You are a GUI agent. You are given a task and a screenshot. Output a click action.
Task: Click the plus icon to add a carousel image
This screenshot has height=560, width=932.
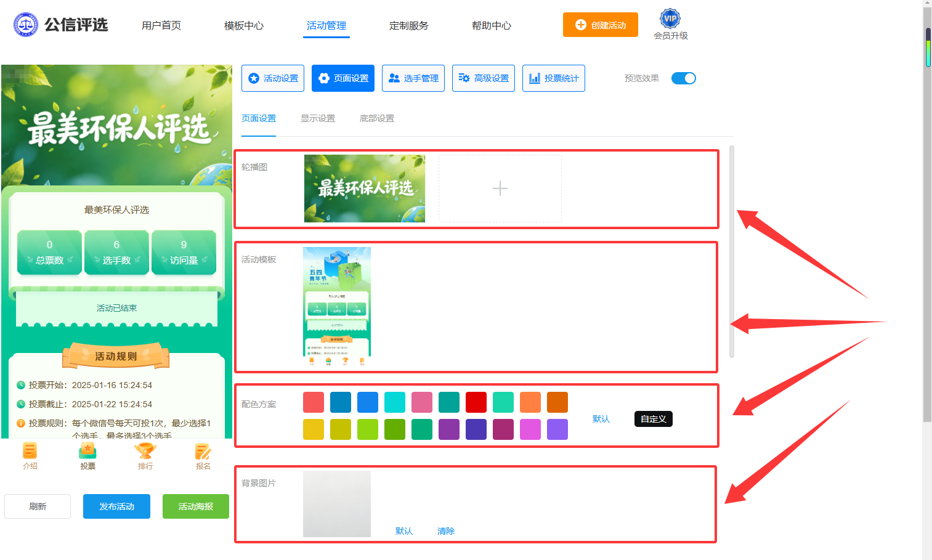[x=500, y=189]
